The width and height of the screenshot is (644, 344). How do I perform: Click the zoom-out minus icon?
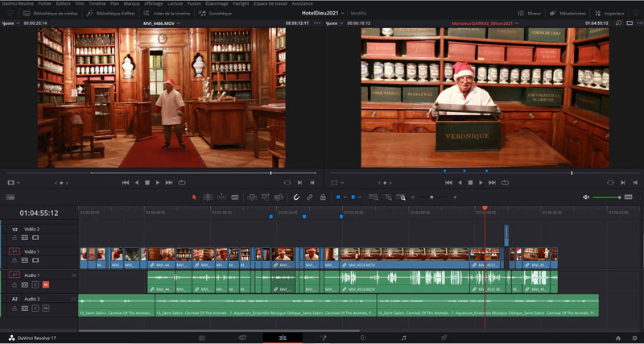pos(413,197)
